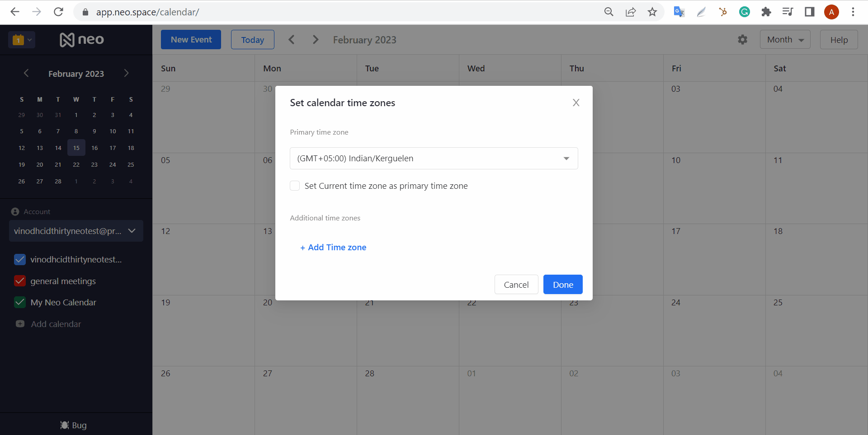Click the Bug report icon
Screen dimensions: 868x435
click(x=65, y=425)
